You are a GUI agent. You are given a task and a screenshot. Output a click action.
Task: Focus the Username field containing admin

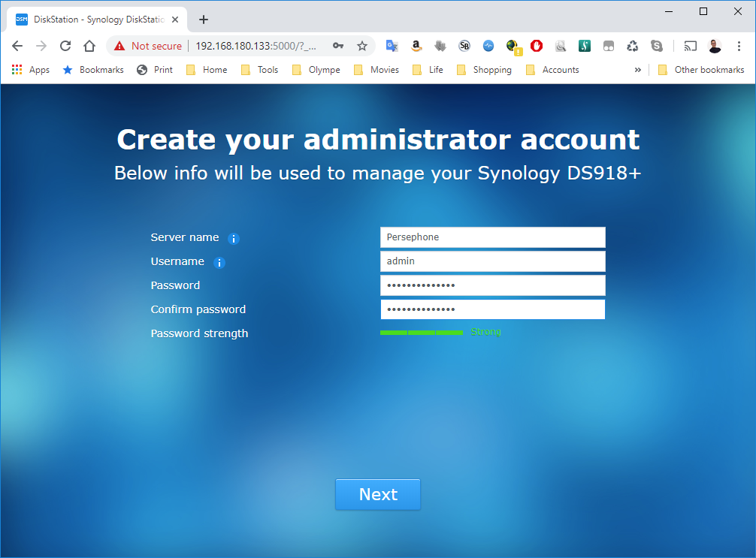493,261
